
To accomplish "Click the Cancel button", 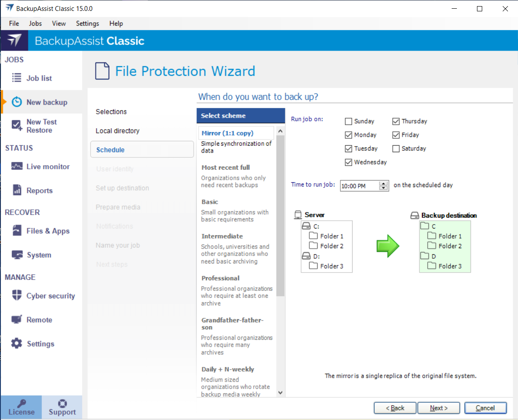I will coord(485,408).
